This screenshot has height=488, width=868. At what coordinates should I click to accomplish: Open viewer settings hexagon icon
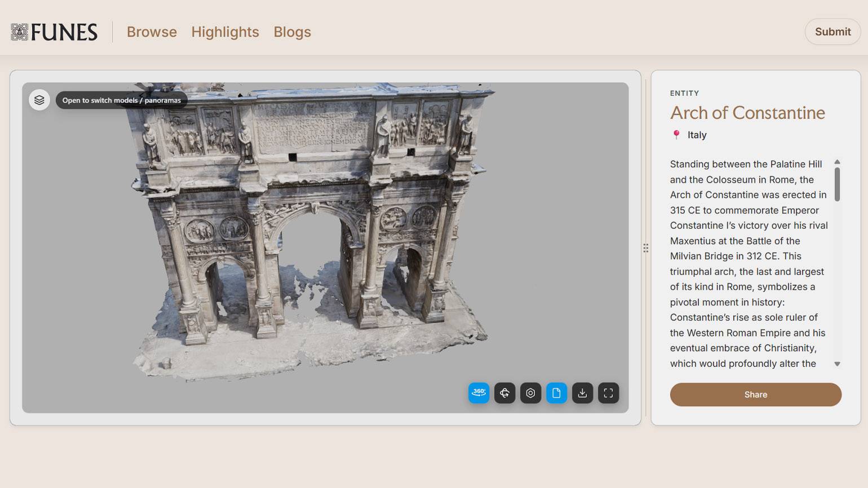pos(530,393)
